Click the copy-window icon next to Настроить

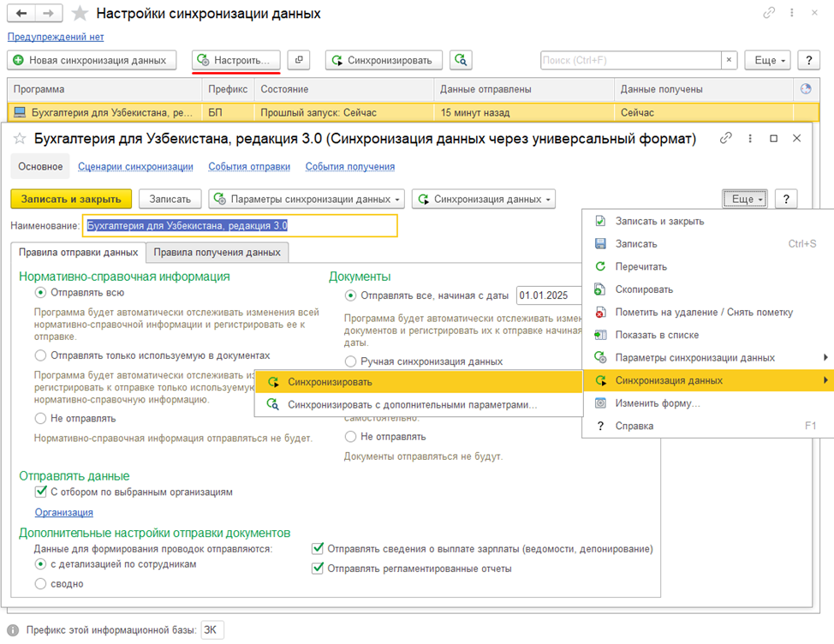[x=299, y=60]
